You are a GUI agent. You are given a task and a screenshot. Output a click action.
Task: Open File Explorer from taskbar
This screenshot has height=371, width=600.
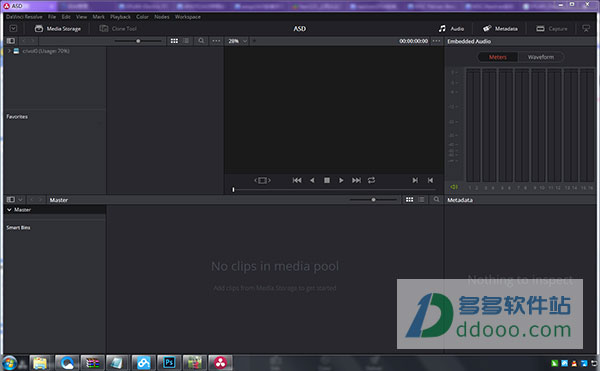pos(40,363)
